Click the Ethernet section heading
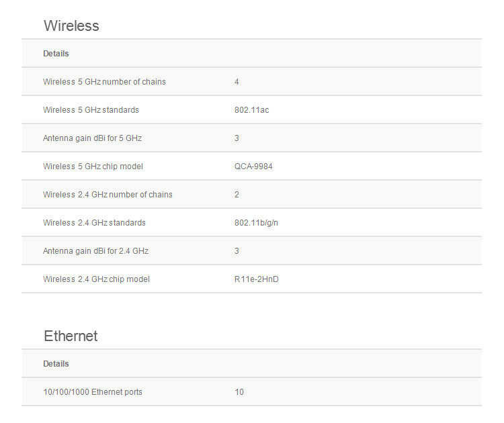Viewport: 504px width, 423px height. coord(71,336)
